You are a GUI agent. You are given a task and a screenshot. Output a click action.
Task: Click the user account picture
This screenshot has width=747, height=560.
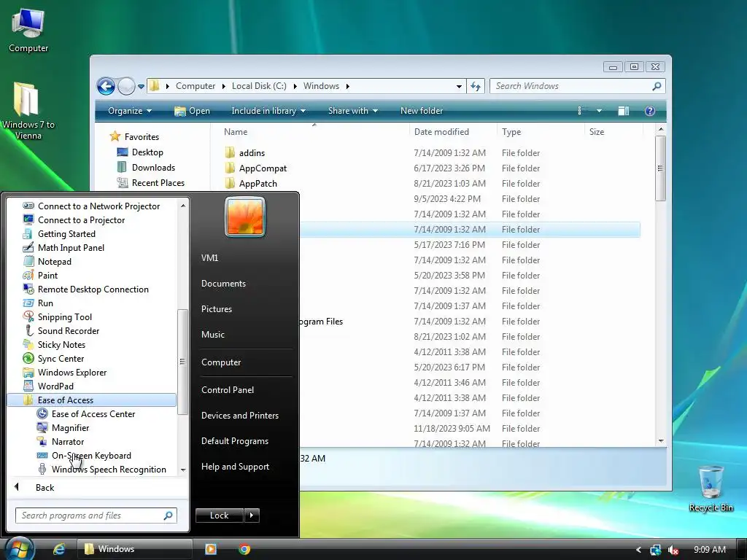(245, 217)
